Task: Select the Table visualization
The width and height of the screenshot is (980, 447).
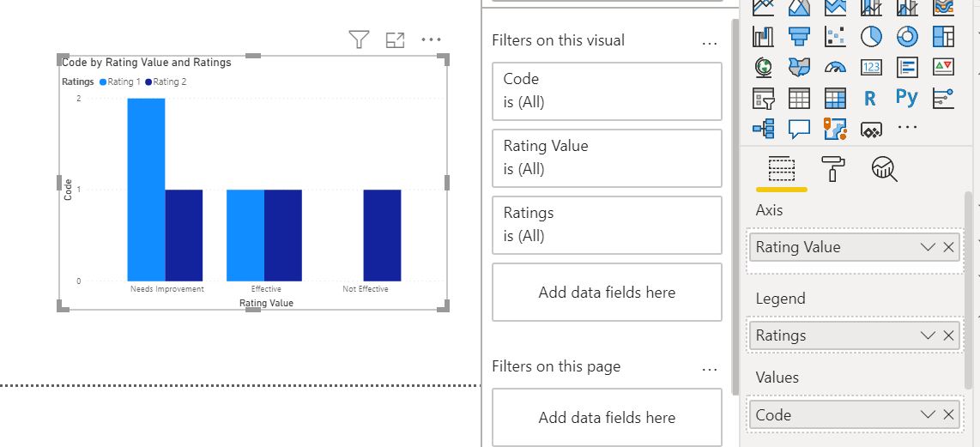Action: pyautogui.click(x=799, y=98)
